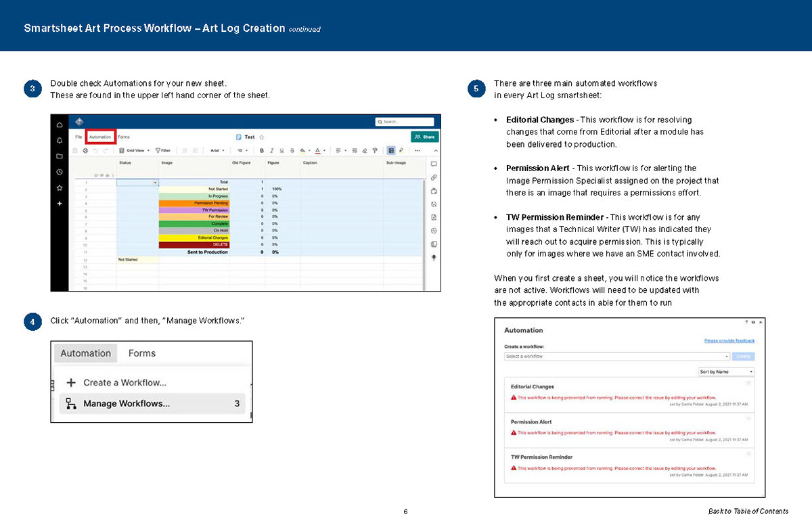Screen dimensions: 812x525
Task: Open Please provide feedback link
Action: [729, 341]
